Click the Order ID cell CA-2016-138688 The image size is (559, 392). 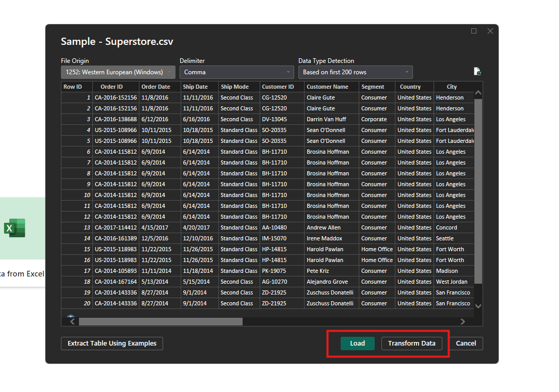click(x=116, y=119)
